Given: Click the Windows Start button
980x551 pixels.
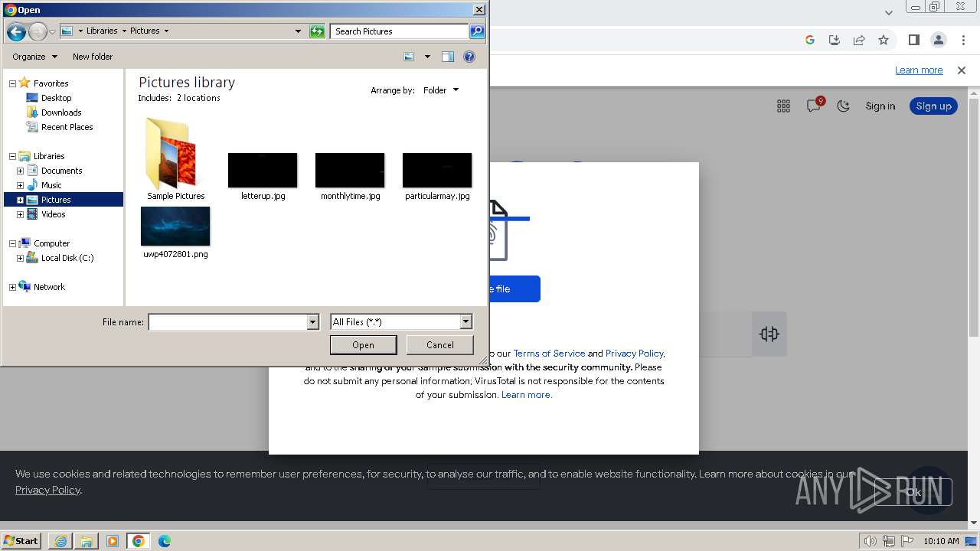Looking at the screenshot, I should pos(21,541).
